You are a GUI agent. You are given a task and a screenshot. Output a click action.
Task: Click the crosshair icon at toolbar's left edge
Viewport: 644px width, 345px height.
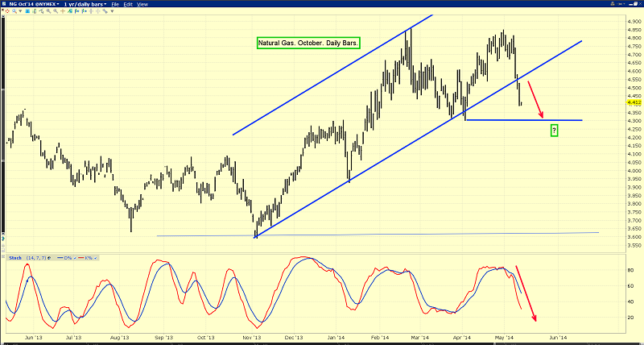pos(7,11)
